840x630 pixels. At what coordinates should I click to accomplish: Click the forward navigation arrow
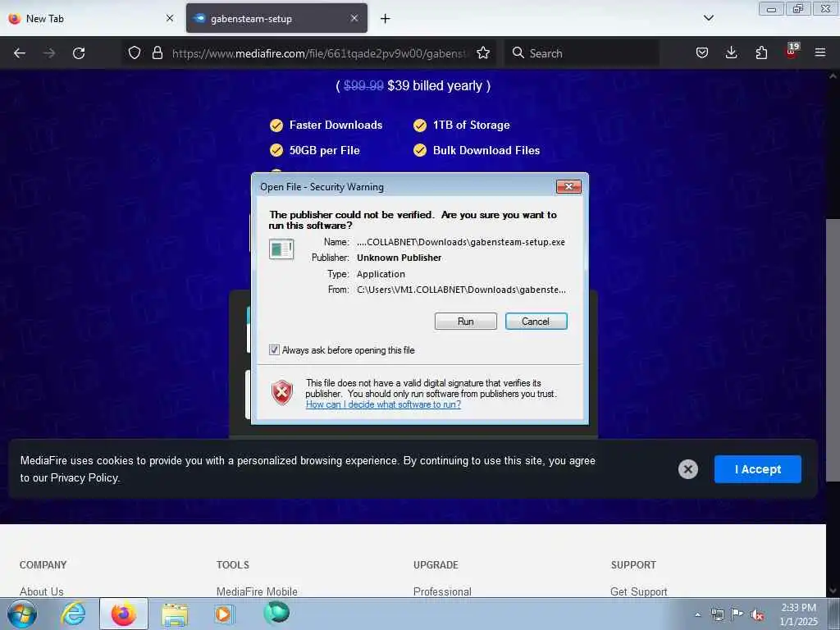48,53
